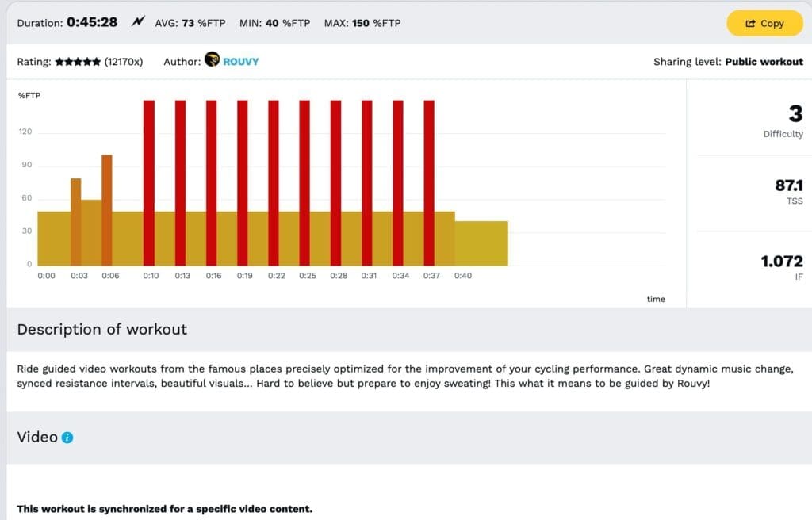Click the Difficulty value 3
The width and height of the screenshot is (812, 520).
tap(795, 114)
